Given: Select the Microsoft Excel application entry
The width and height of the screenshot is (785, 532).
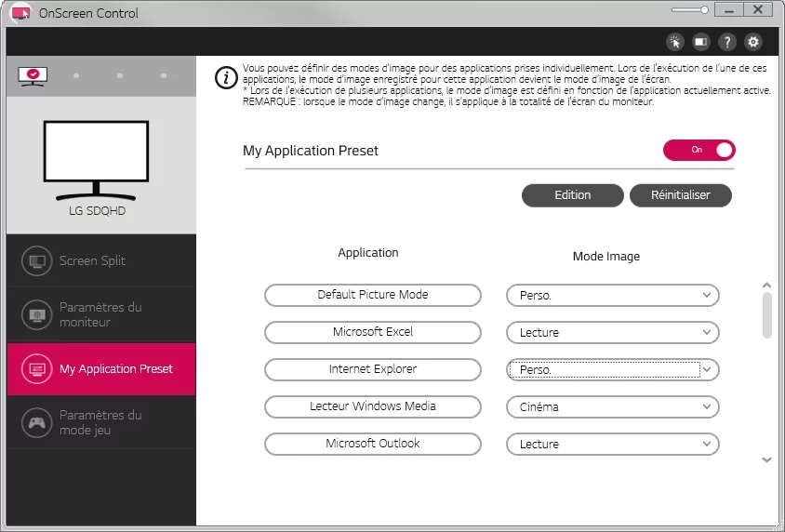Looking at the screenshot, I should [x=372, y=332].
